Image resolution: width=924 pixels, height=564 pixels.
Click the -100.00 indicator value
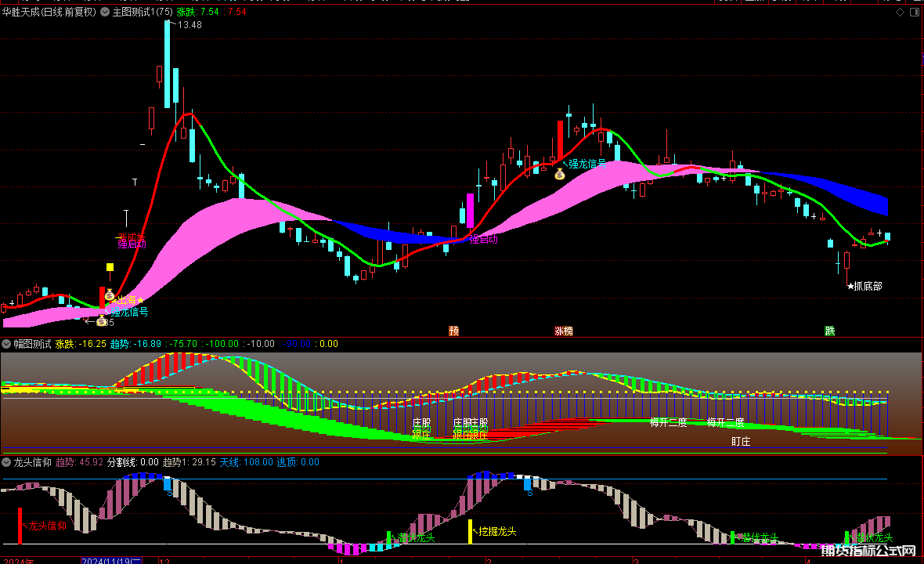pos(222,344)
